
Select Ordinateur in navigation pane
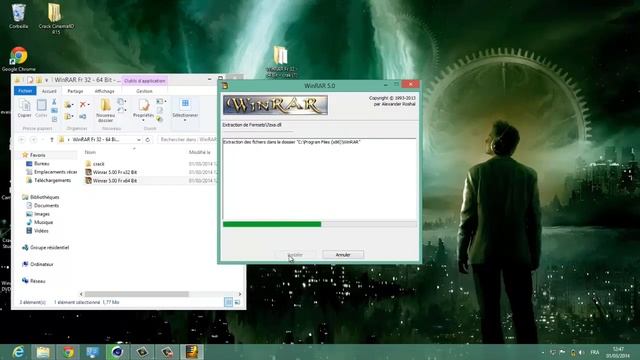(42, 264)
